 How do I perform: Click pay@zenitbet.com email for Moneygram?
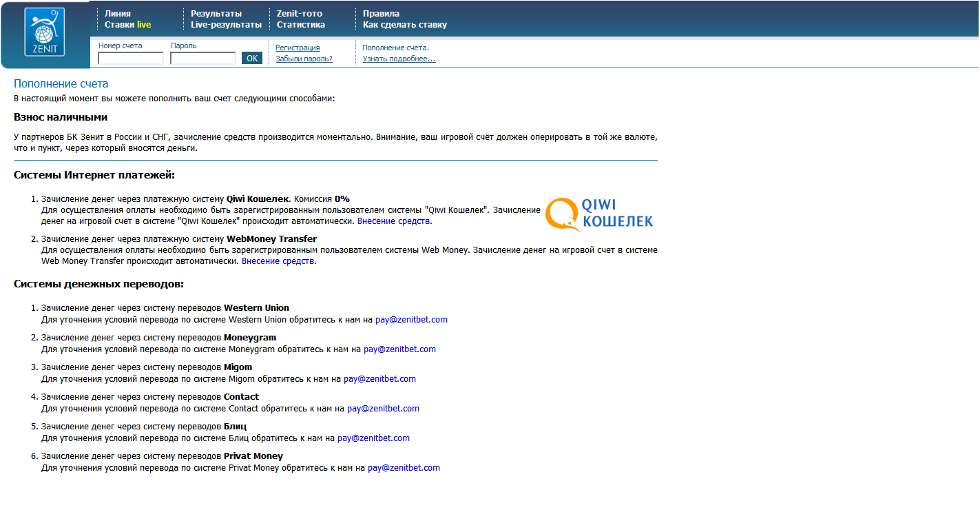tap(400, 349)
